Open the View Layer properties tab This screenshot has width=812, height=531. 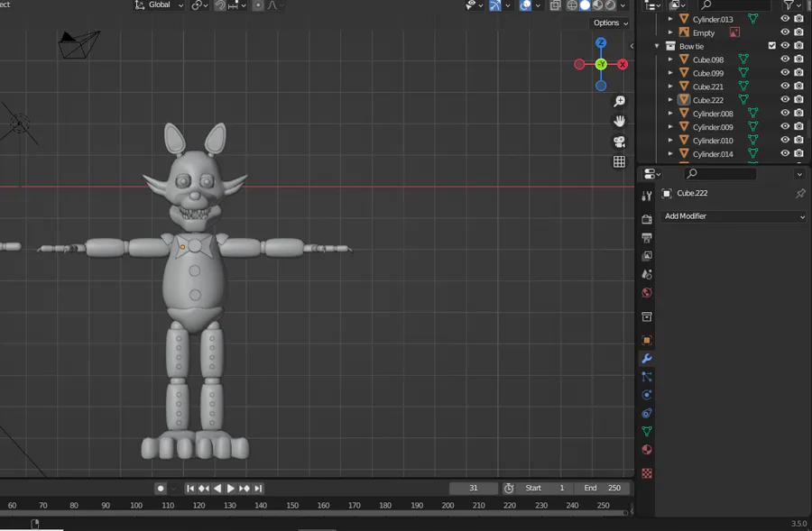pyautogui.click(x=646, y=256)
